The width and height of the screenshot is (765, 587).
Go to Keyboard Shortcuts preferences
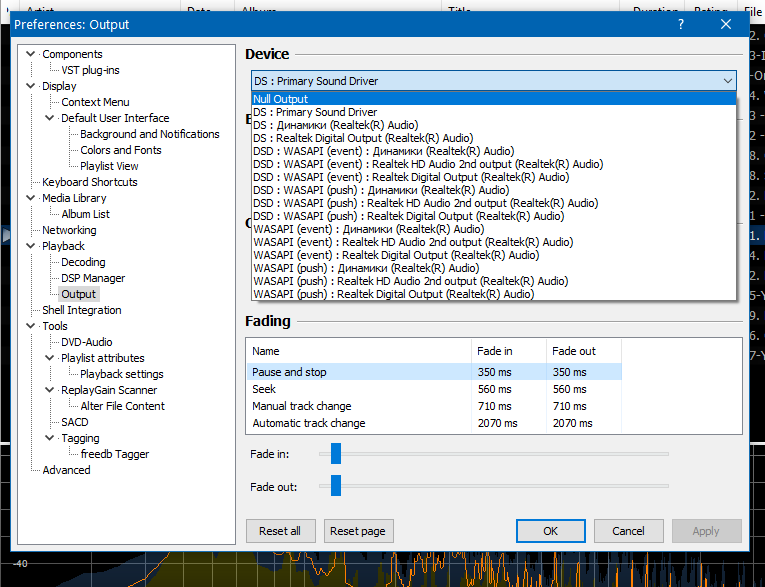coord(90,182)
